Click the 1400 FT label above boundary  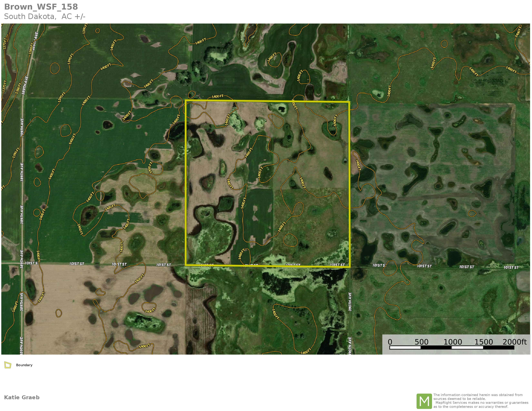217,96
